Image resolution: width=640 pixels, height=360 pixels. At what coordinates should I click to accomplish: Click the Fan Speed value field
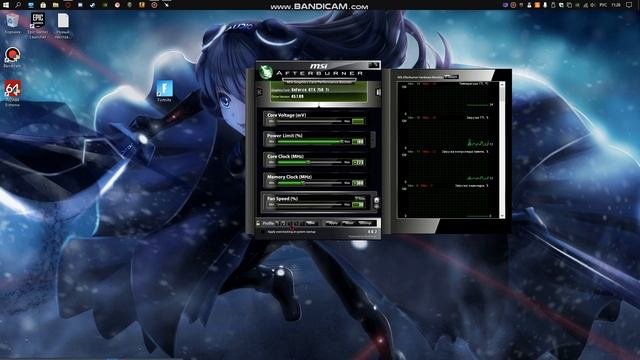[358, 204]
